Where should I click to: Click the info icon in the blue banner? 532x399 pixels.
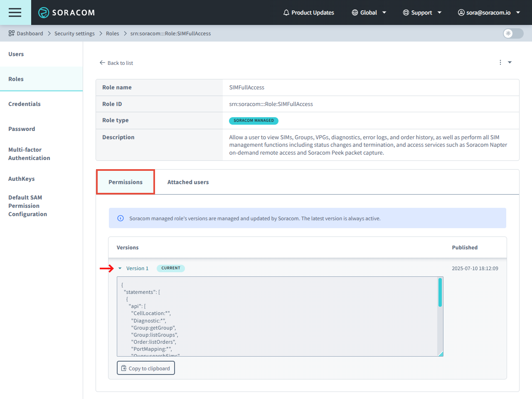click(x=120, y=218)
